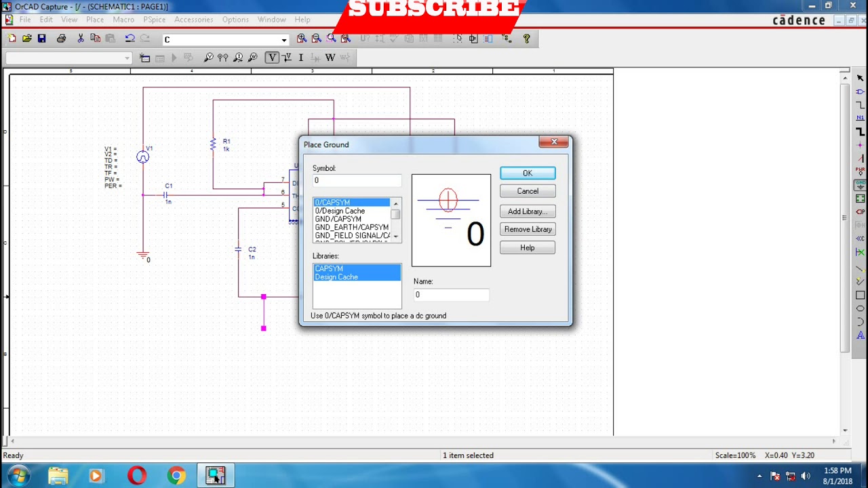
Task: Choose the Place Bus tool
Action: (860, 131)
